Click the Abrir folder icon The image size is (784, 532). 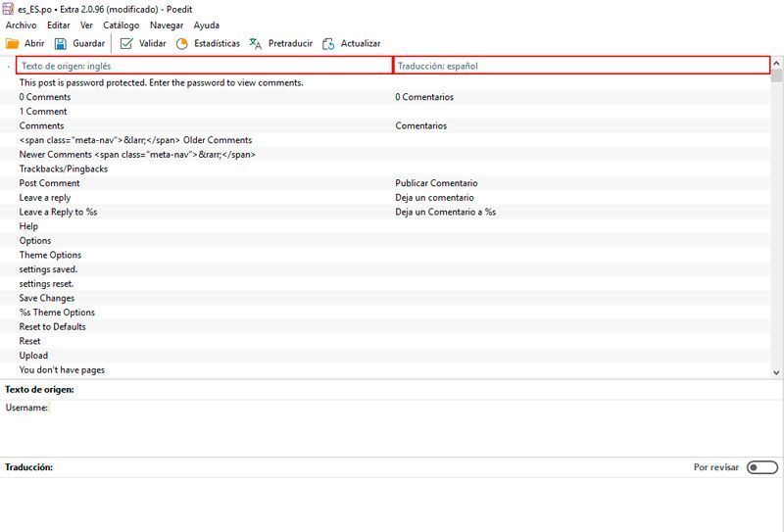coord(13,43)
